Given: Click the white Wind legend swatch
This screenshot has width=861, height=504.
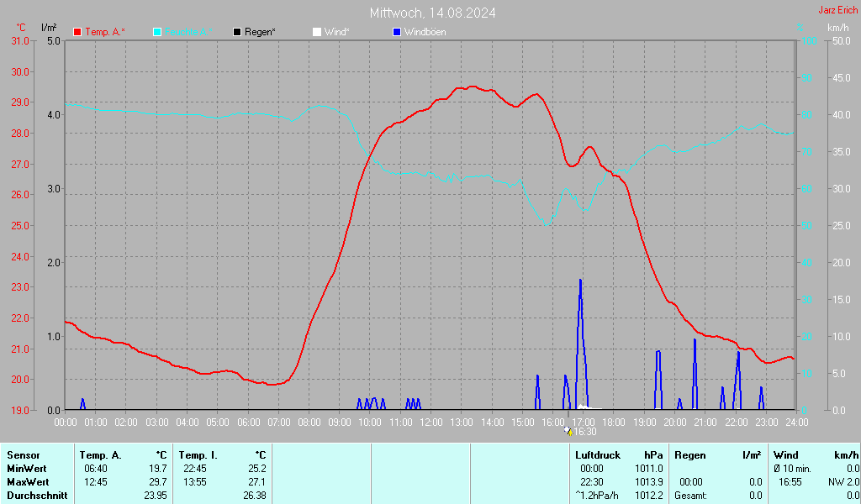Looking at the screenshot, I should pyautogui.click(x=317, y=32).
